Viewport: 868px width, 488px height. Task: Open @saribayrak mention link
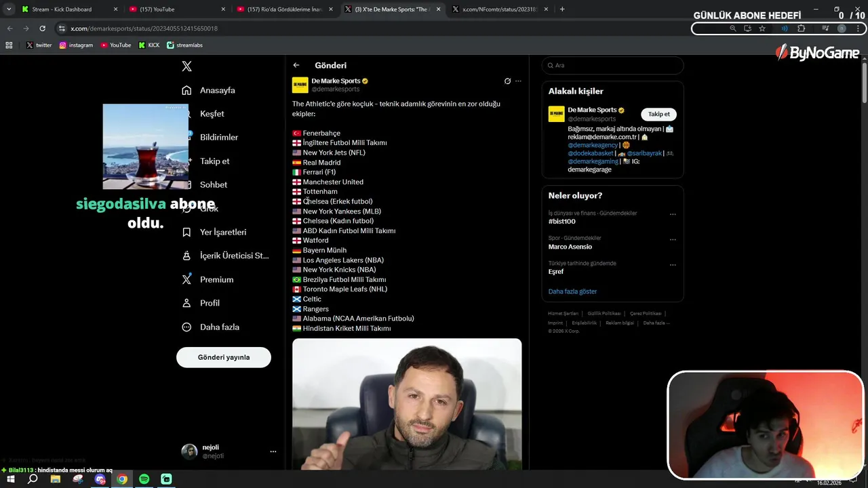click(644, 153)
